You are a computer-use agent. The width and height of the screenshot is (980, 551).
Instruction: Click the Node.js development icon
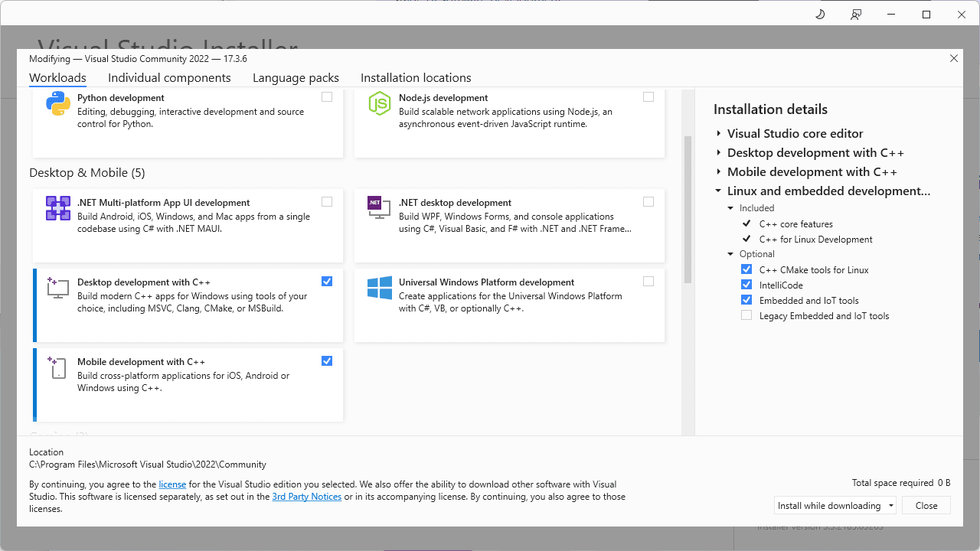pyautogui.click(x=380, y=103)
